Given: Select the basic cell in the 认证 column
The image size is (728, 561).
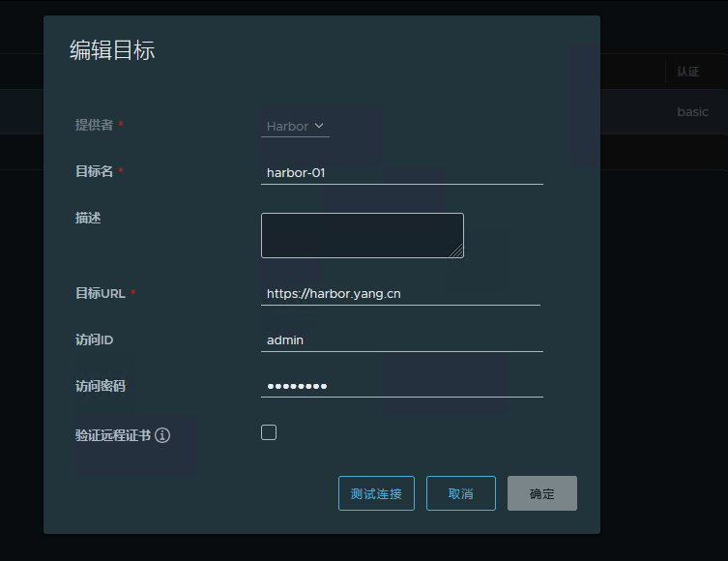Looking at the screenshot, I should click(692, 112).
